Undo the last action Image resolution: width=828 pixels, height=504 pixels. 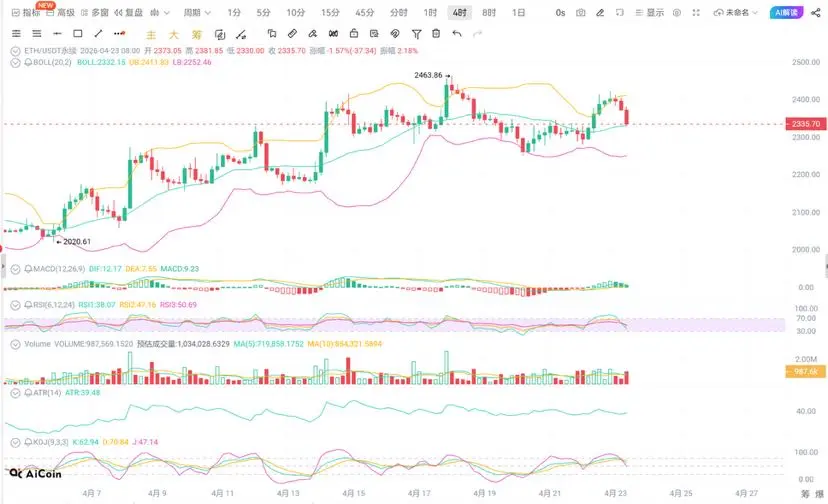pyautogui.click(x=457, y=34)
